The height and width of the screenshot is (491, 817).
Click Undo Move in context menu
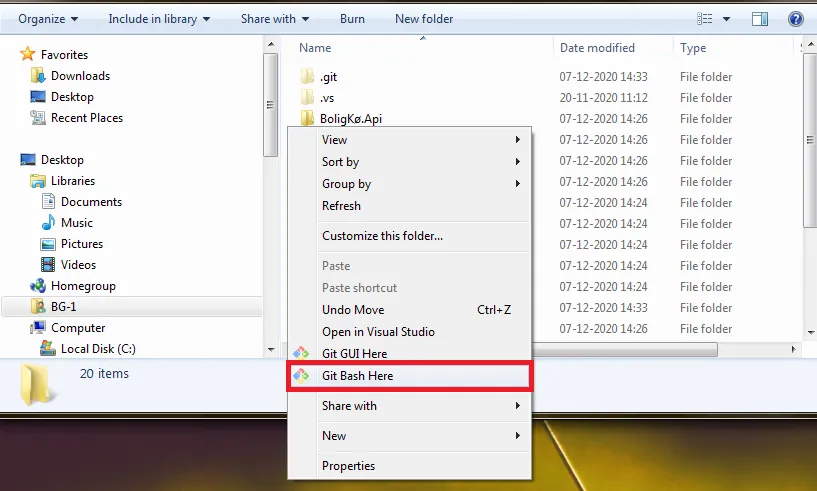point(409,310)
